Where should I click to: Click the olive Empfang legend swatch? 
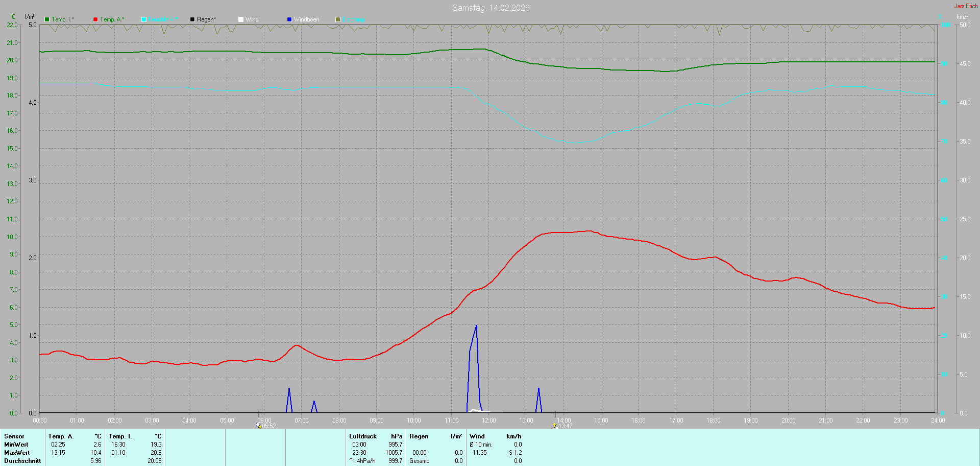pyautogui.click(x=338, y=19)
